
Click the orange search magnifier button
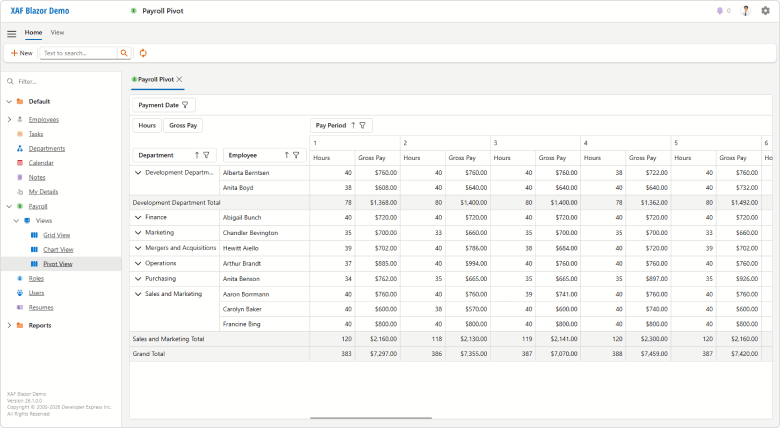124,53
